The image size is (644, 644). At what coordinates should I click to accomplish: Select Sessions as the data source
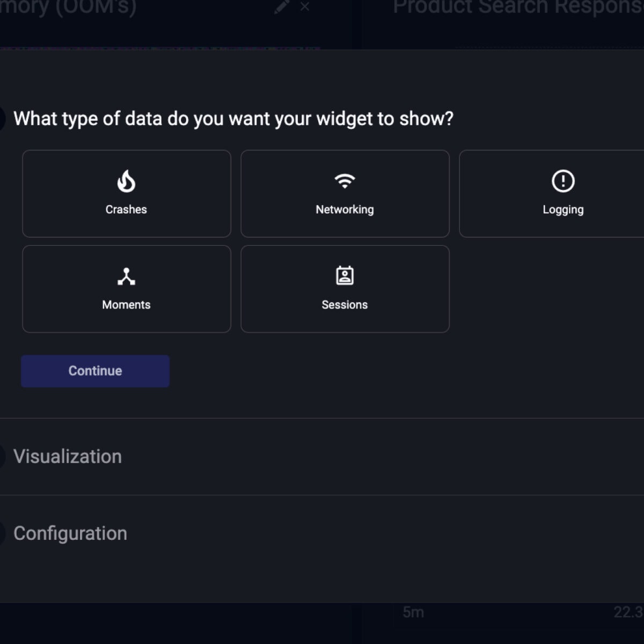coord(345,289)
